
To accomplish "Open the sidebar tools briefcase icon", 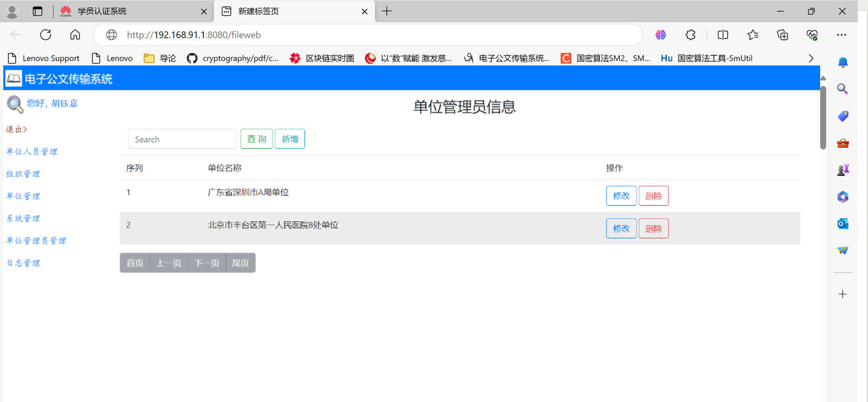I will pyautogui.click(x=843, y=143).
